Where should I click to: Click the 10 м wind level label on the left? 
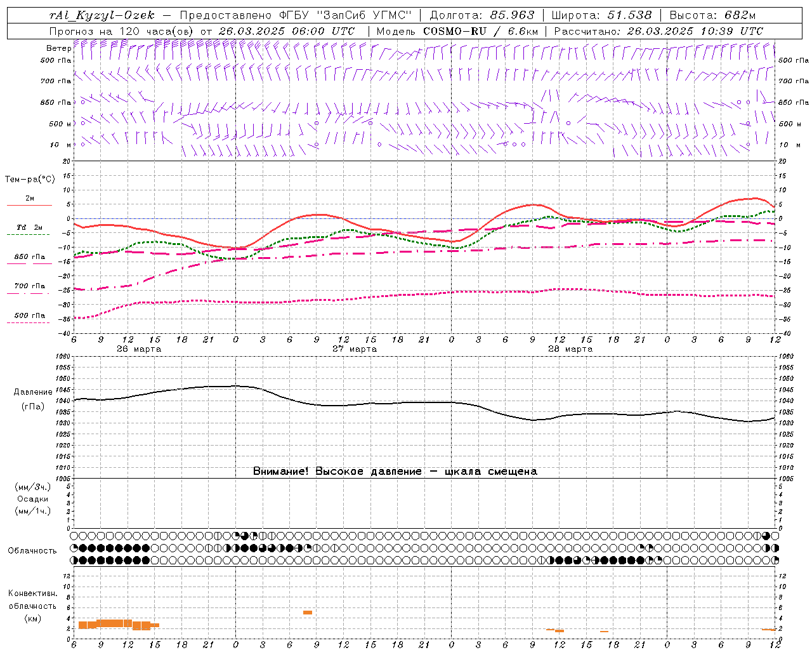pos(61,145)
